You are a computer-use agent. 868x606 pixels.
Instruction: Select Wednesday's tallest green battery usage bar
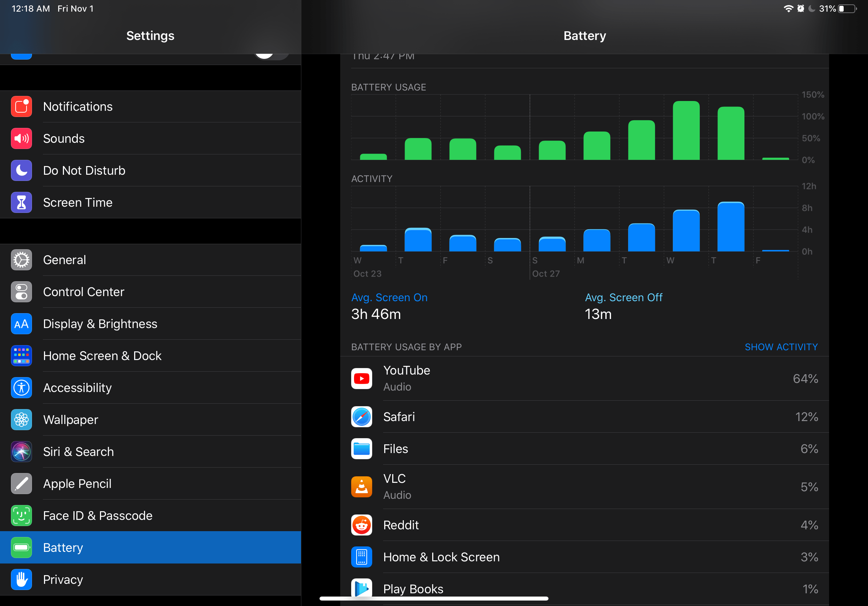686,131
